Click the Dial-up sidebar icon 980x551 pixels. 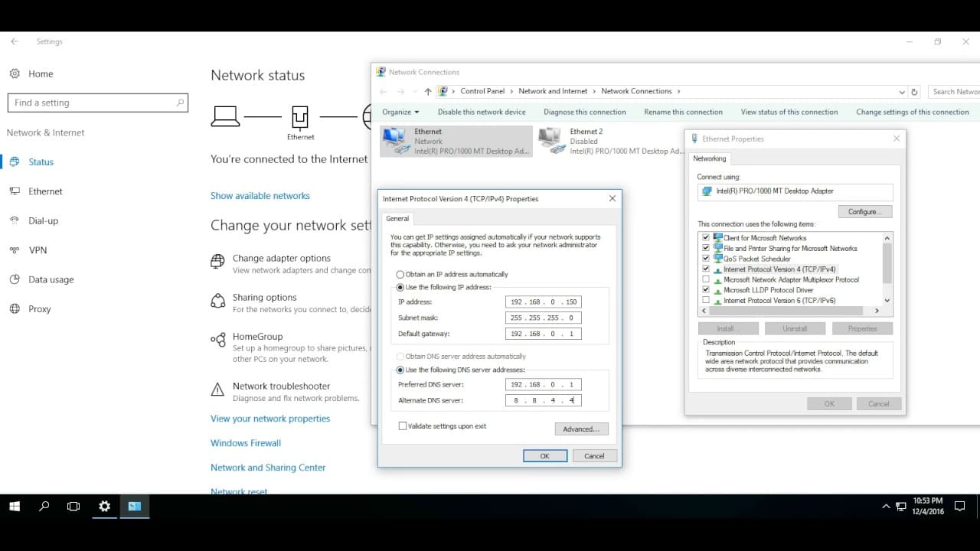pyautogui.click(x=15, y=220)
